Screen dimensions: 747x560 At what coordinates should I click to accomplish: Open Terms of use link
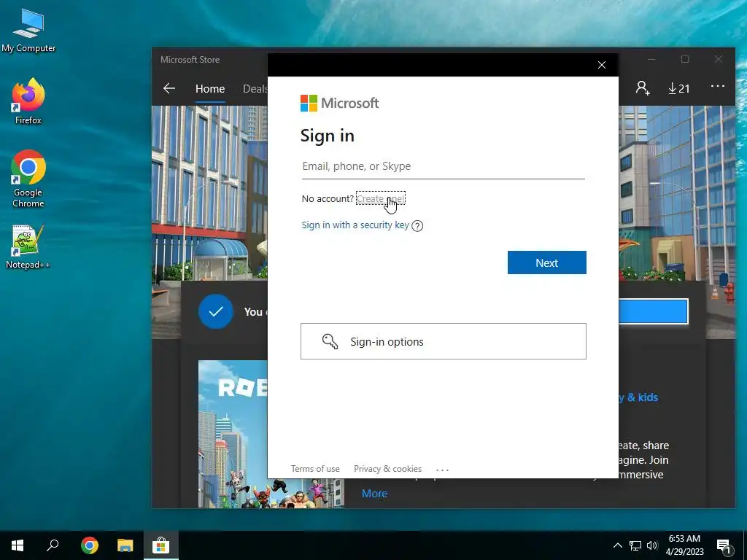pyautogui.click(x=315, y=469)
